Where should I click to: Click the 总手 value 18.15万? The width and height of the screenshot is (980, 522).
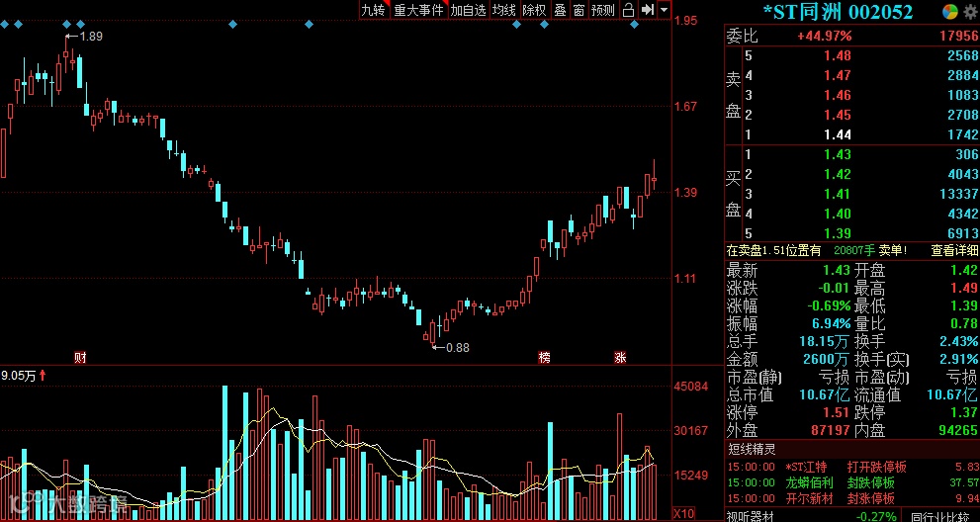825,342
